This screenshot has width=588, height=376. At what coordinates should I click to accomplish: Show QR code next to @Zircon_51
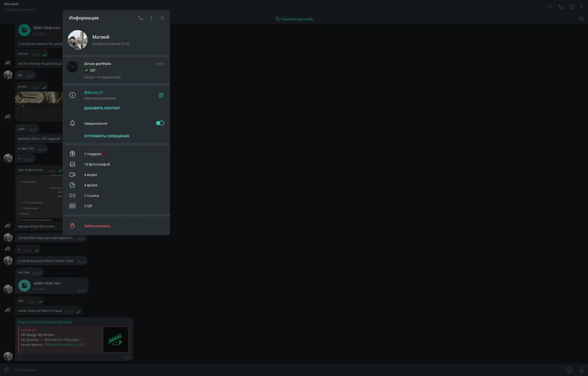click(x=161, y=95)
